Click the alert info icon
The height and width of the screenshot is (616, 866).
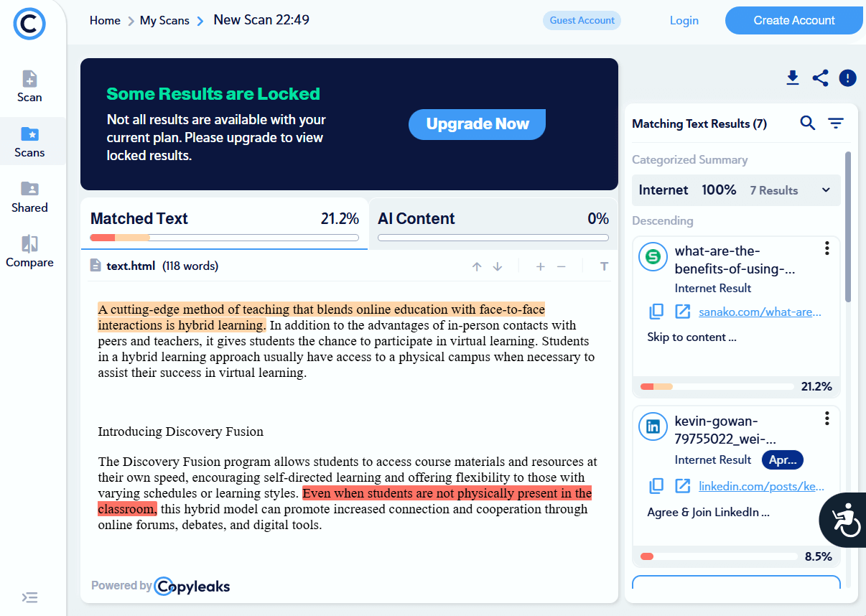tap(847, 78)
